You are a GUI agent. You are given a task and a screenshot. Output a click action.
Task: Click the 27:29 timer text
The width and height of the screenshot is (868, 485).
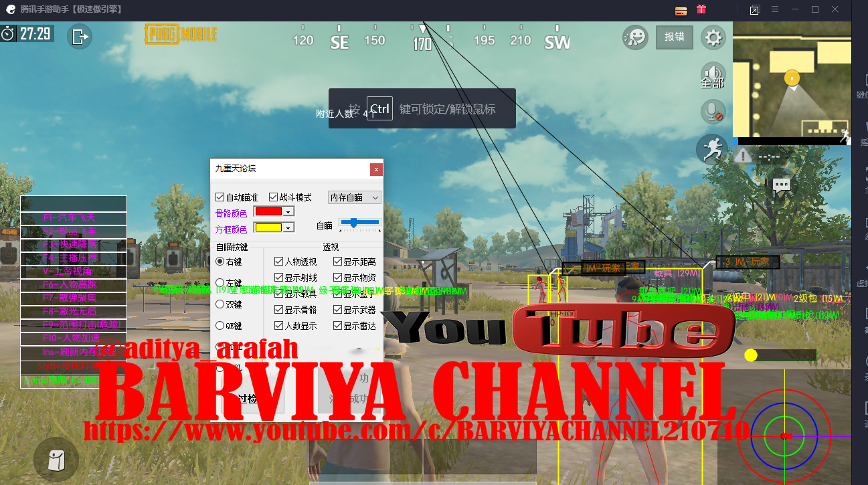(35, 33)
